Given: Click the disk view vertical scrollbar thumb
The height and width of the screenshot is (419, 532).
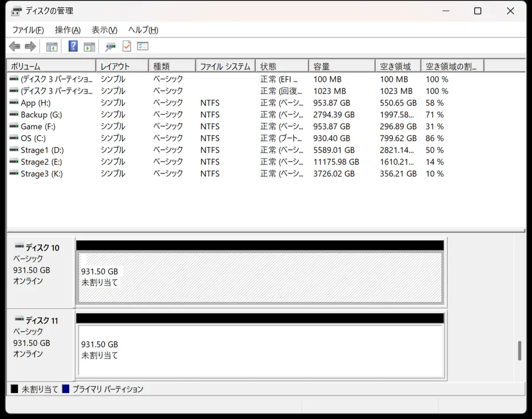Looking at the screenshot, I should point(520,351).
